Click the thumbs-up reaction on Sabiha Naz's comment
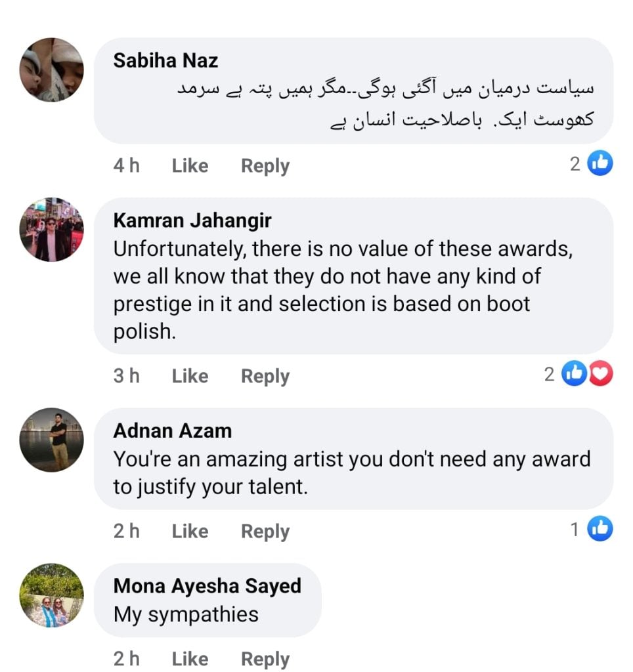This screenshot has width=633, height=672. (600, 163)
